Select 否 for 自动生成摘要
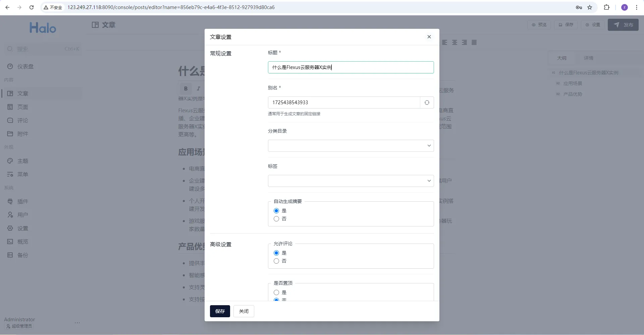644x335 pixels. pyautogui.click(x=276, y=219)
